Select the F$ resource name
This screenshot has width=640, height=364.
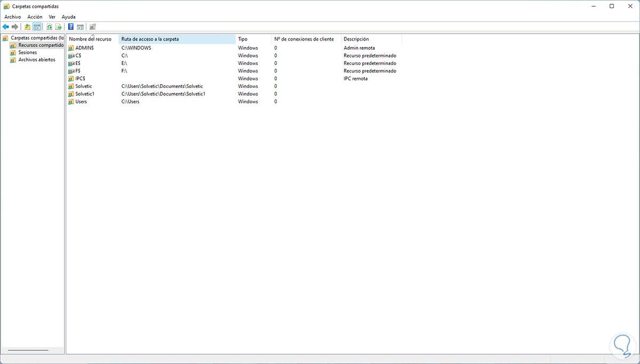pyautogui.click(x=78, y=71)
